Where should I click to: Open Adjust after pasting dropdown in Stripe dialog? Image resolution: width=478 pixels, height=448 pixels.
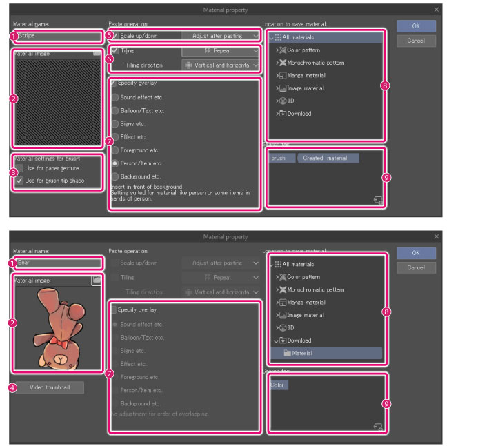tap(221, 36)
